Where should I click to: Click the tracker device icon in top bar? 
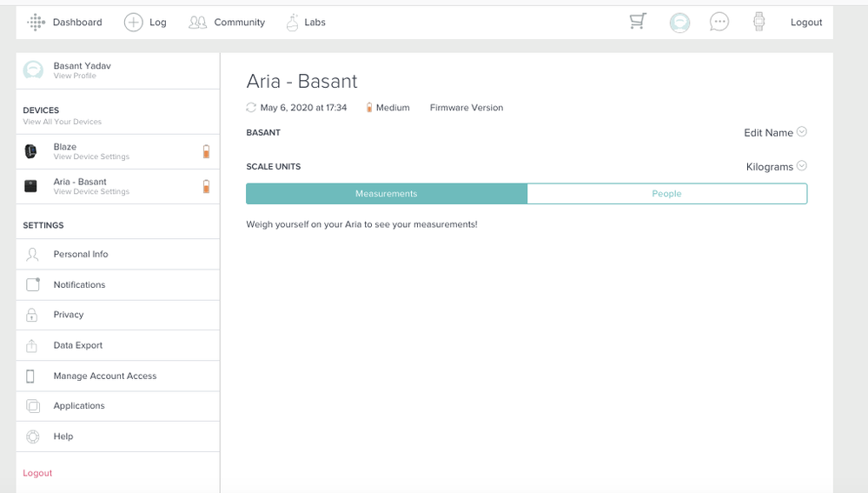(759, 22)
